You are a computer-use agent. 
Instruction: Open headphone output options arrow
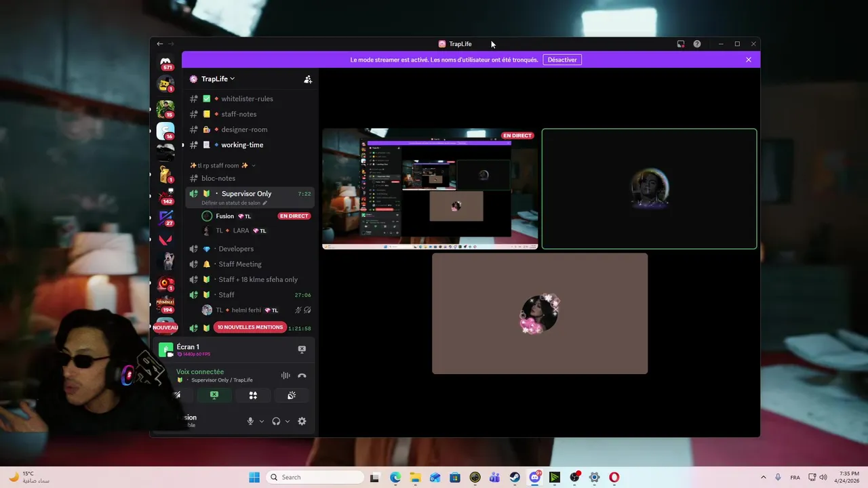pyautogui.click(x=288, y=421)
